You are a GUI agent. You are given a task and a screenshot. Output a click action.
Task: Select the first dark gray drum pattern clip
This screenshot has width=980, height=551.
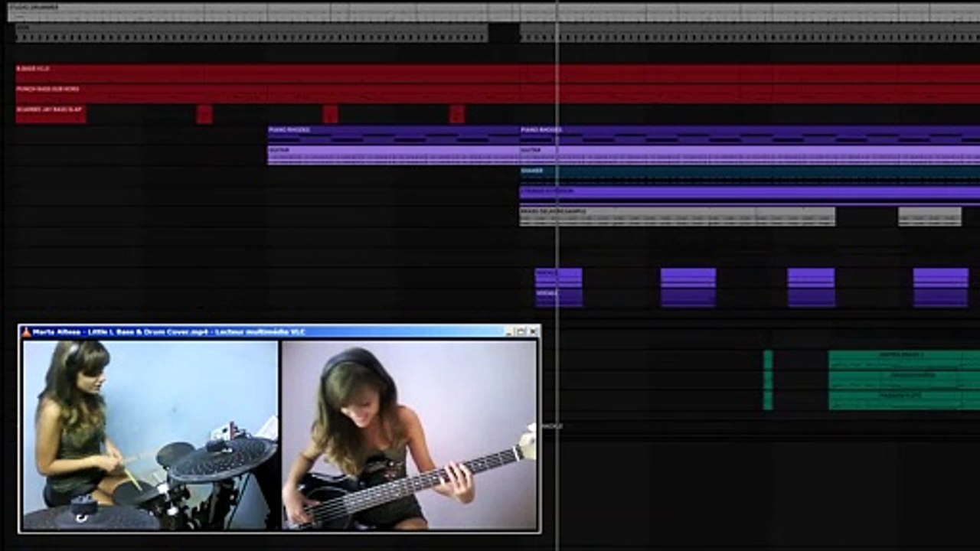click(x=252, y=33)
